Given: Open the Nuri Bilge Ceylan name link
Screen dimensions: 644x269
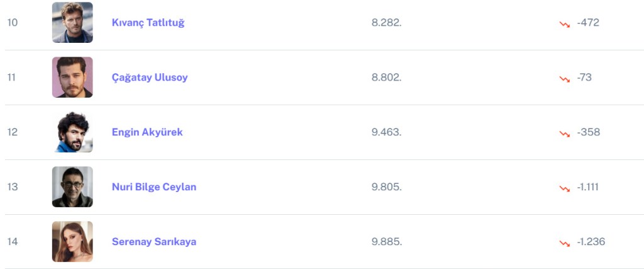Looking at the screenshot, I should 154,187.
